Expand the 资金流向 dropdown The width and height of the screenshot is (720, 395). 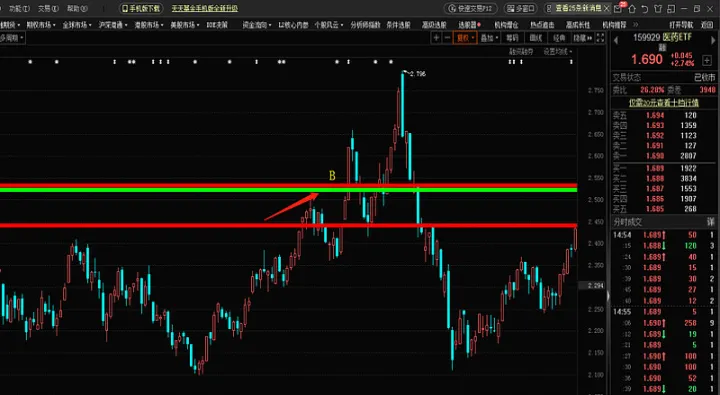click(257, 25)
